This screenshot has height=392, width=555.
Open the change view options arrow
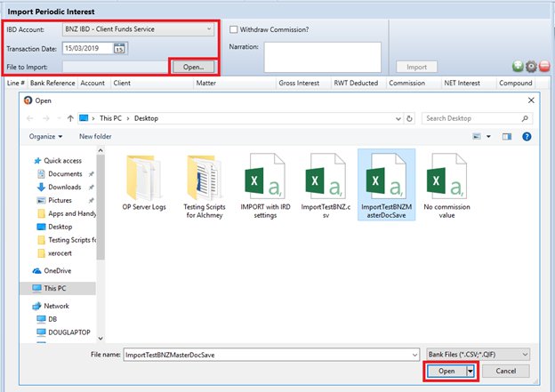(x=488, y=137)
